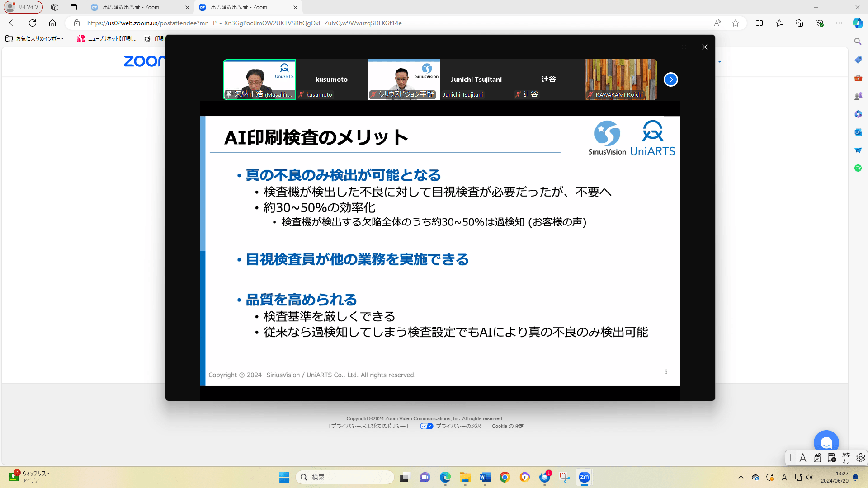Open browser settings and more menu
Image resolution: width=868 pixels, height=488 pixels.
(x=839, y=23)
